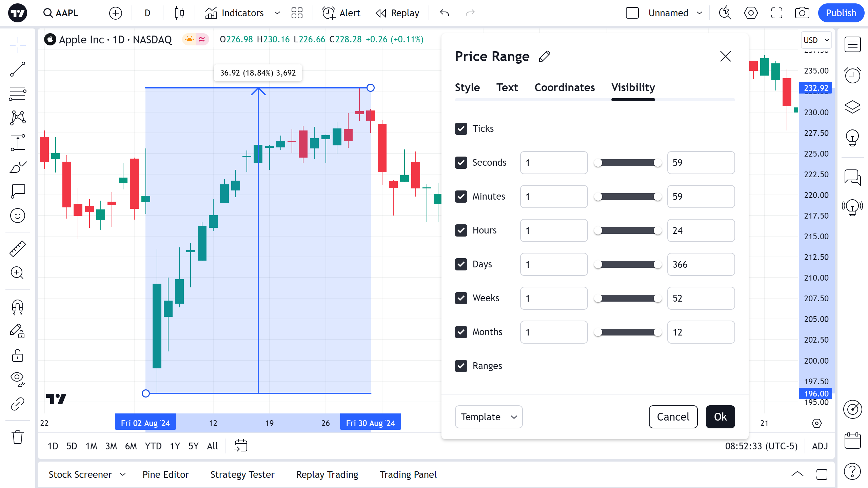Image resolution: width=868 pixels, height=488 pixels.
Task: Disable the Hours visibility checkbox
Action: (x=461, y=230)
